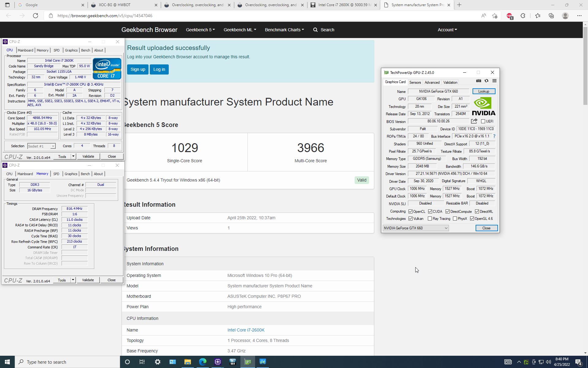Screen dimensions: 588x368
Task: Open the Windows Start menu
Action: pyautogui.click(x=7, y=362)
